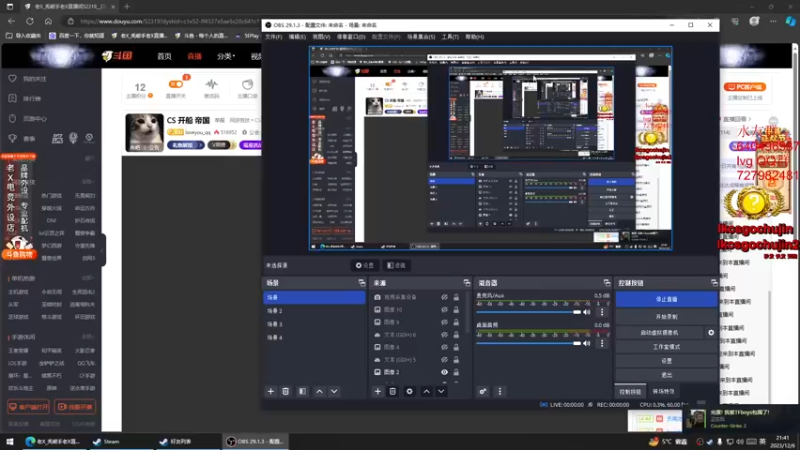Open the 编辑(E) menu in OBS

coord(297,37)
